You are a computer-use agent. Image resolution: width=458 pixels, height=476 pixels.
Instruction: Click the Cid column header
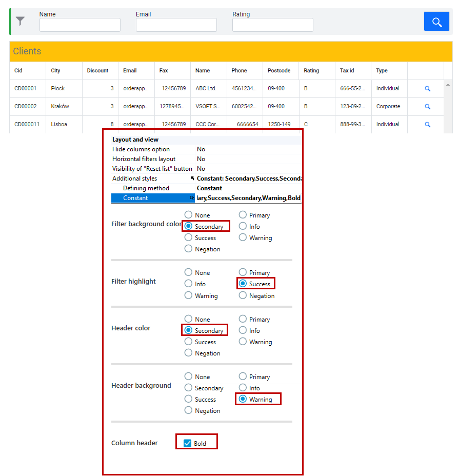coord(28,71)
